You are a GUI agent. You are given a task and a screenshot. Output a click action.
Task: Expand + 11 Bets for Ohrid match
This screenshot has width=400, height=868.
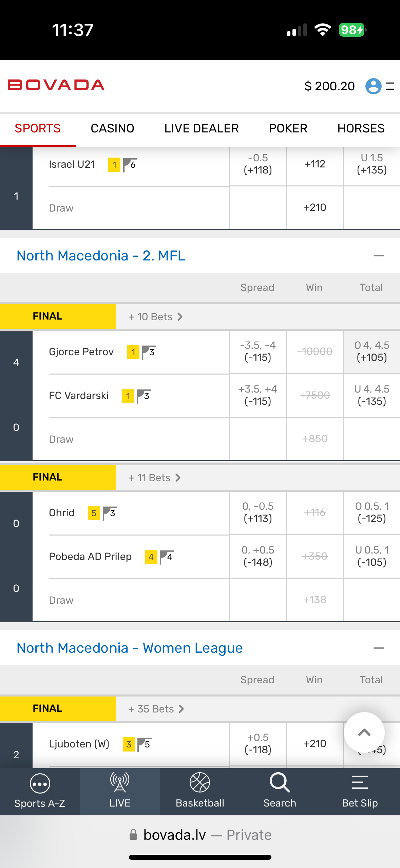[x=154, y=478]
